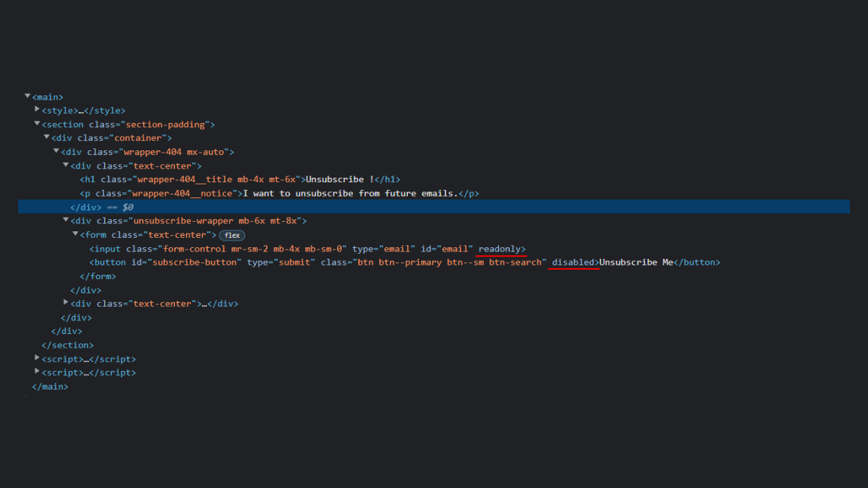Select class value 'wrapper-404__notice'
This screenshot has width=868, height=488.
pos(184,193)
